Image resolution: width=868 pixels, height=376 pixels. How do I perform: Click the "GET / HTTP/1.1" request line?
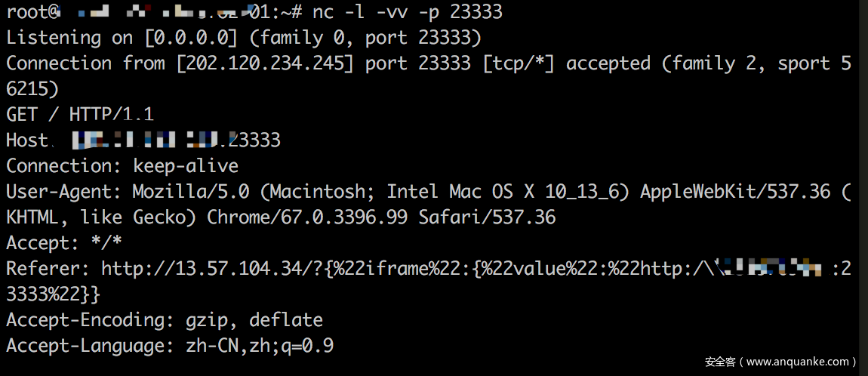click(79, 114)
